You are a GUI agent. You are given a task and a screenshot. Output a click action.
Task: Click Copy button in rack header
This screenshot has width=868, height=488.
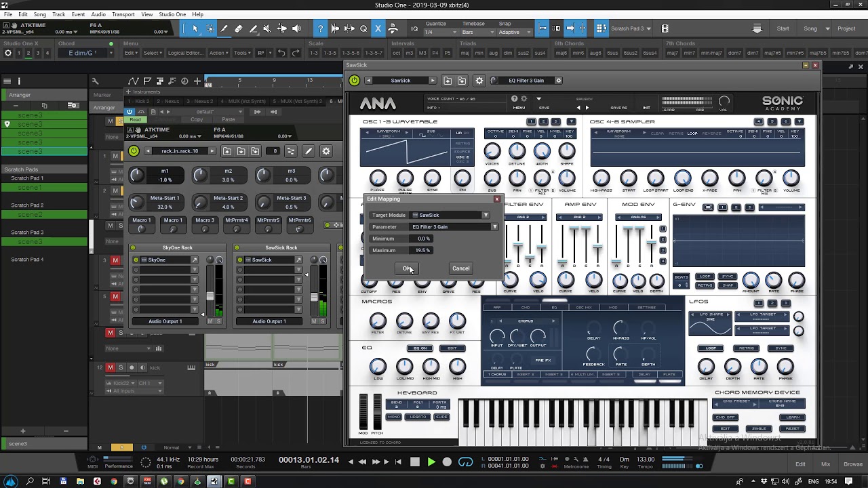[197, 119]
